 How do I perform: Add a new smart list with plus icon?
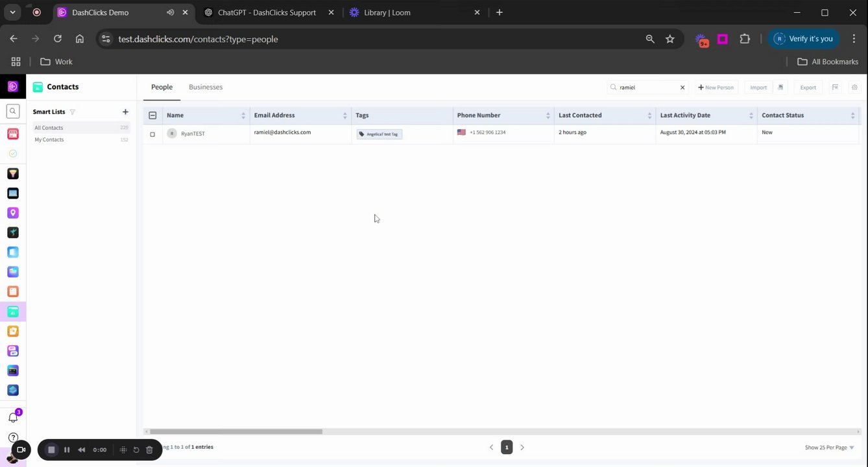[125, 112]
